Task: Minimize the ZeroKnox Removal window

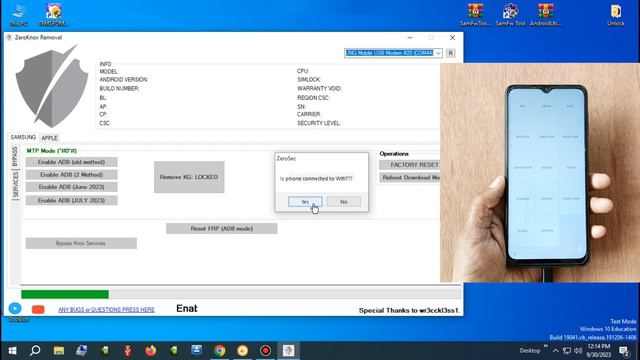Action: point(410,38)
